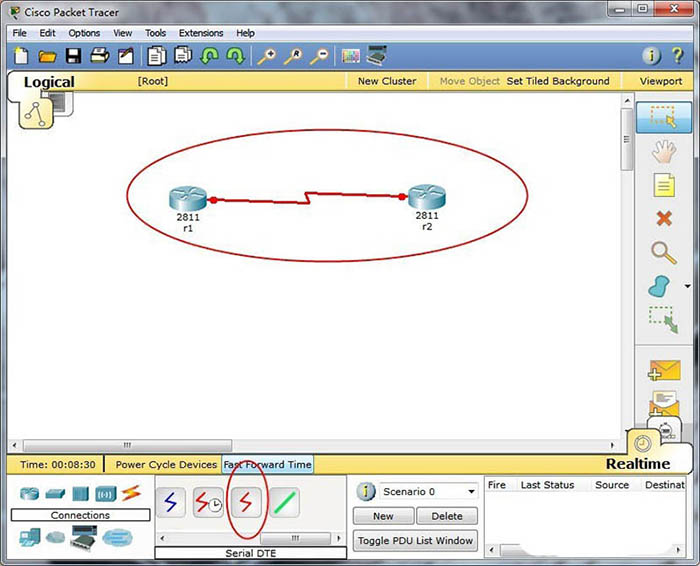Click the New Cluster button
Screen dimensions: 700x566
click(387, 81)
